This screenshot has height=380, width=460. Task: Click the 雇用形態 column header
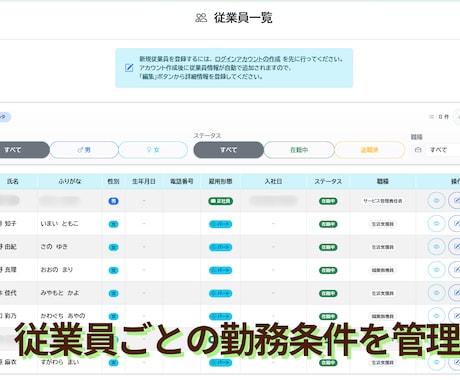(220, 181)
